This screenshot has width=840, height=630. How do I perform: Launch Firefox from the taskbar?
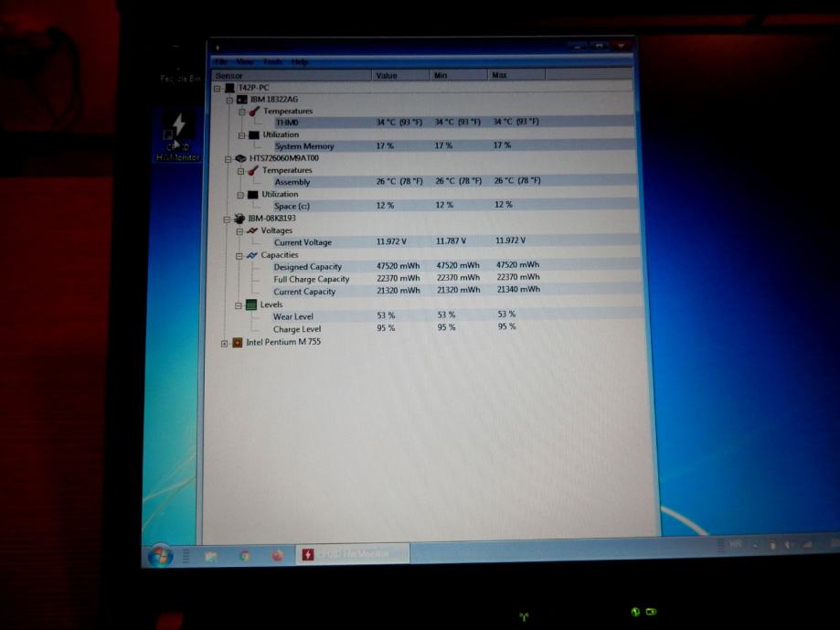pyautogui.click(x=277, y=555)
